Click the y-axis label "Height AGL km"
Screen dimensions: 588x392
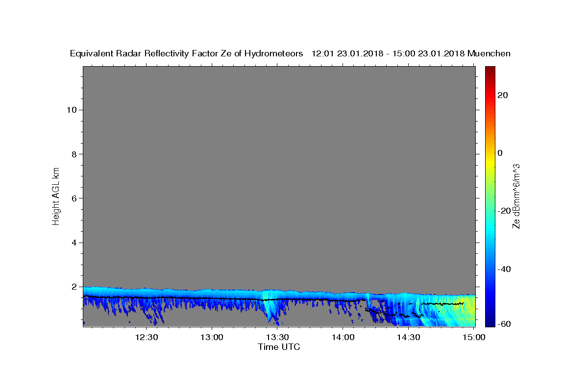pos(56,196)
